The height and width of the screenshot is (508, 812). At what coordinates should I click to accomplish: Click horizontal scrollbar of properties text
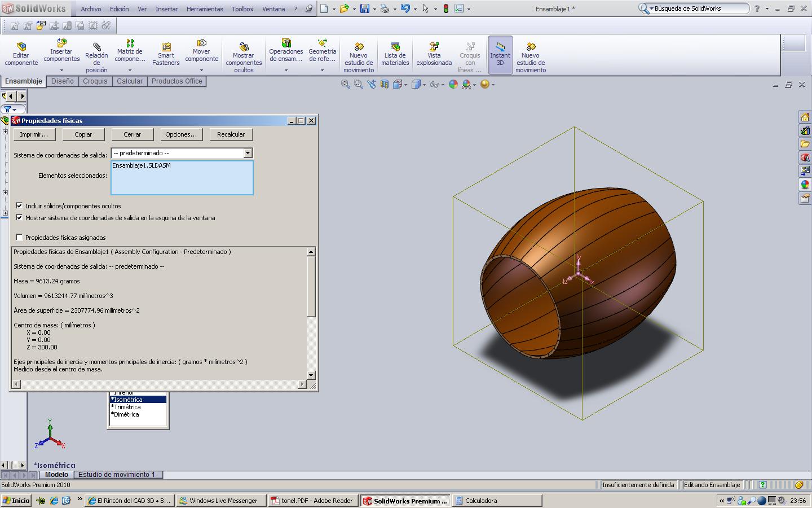coord(159,384)
